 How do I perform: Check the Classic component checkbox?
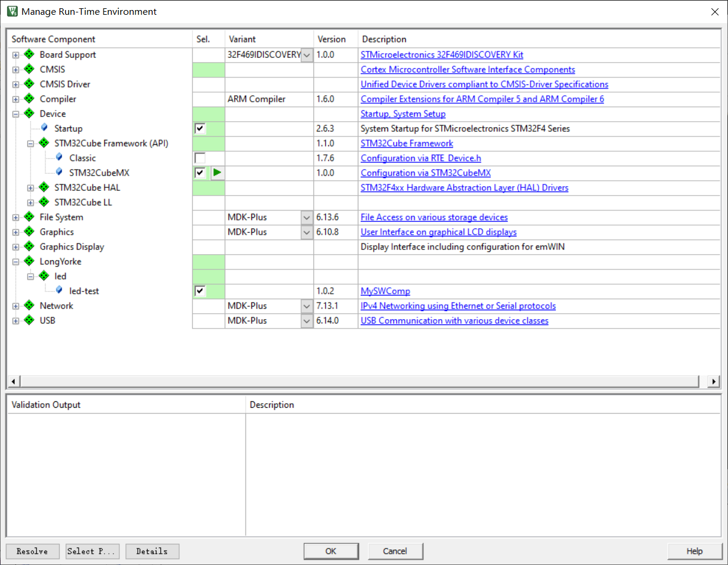[200, 158]
